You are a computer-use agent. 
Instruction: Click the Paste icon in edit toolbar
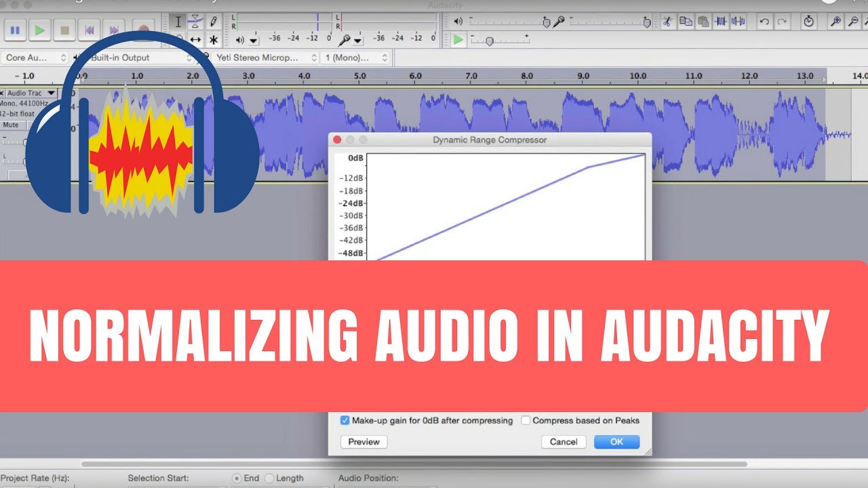coord(703,22)
